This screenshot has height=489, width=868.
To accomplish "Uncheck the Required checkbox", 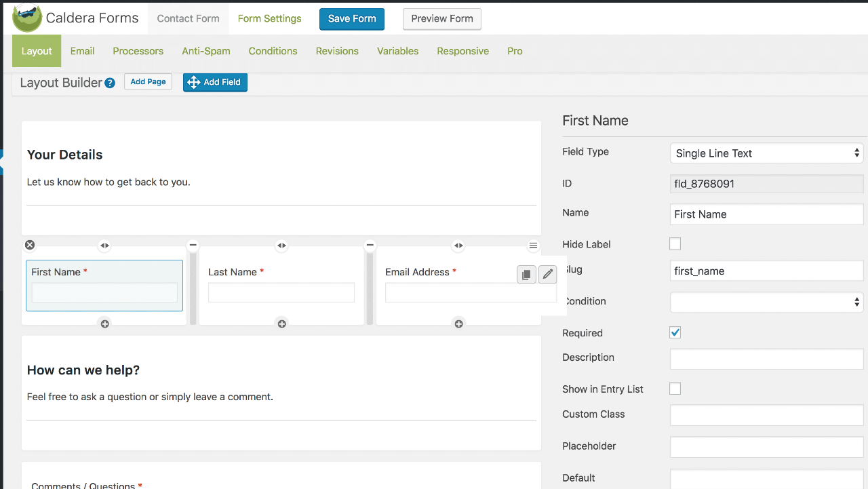I will tap(675, 332).
